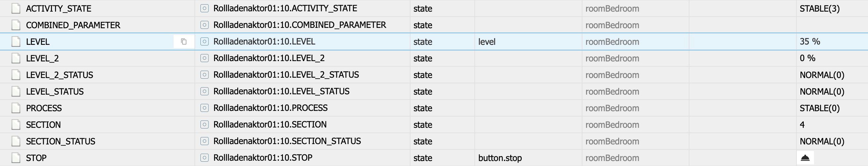Click the state icon before Rollladenaktor01:10.STOP
This screenshot has height=166, width=868.
pos(204,158)
